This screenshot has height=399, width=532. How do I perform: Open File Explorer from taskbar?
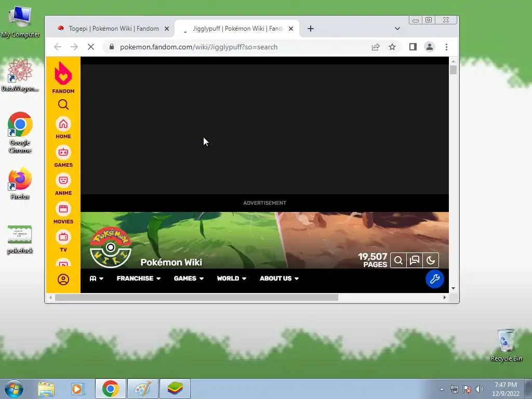coord(46,389)
